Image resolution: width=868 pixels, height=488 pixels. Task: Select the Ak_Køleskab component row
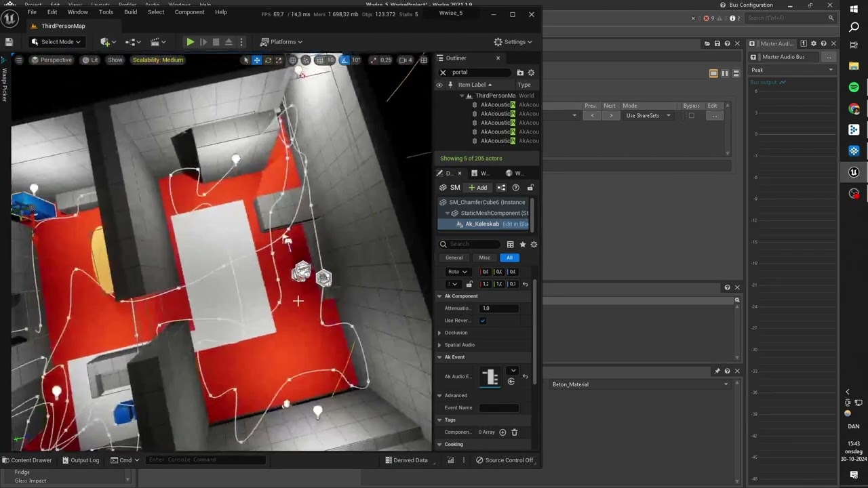pyautogui.click(x=484, y=224)
